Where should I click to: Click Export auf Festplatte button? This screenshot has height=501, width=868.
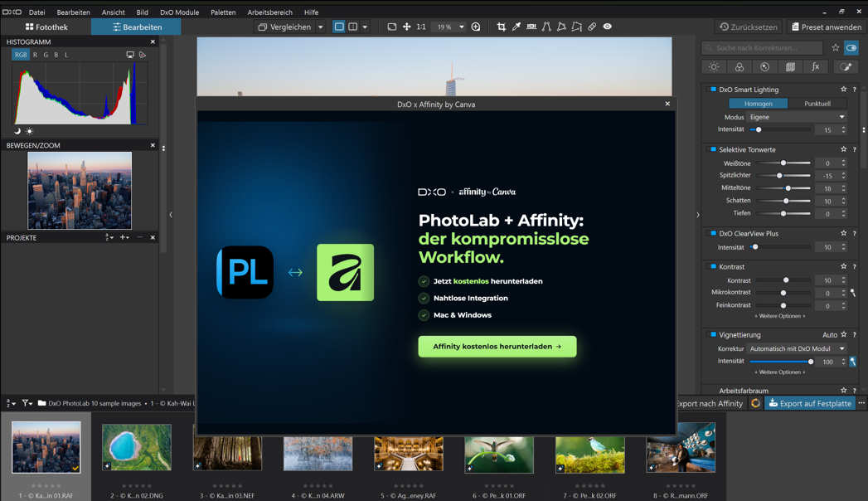(810, 403)
